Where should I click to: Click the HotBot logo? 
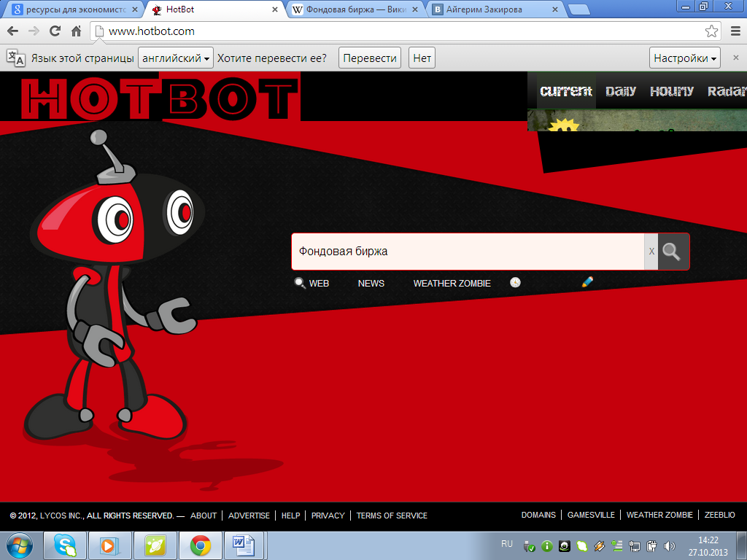point(160,98)
